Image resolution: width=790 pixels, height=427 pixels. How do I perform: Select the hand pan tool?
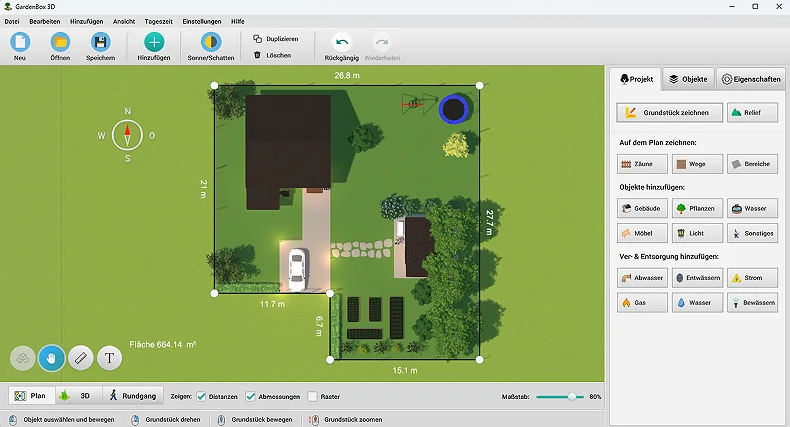51,358
